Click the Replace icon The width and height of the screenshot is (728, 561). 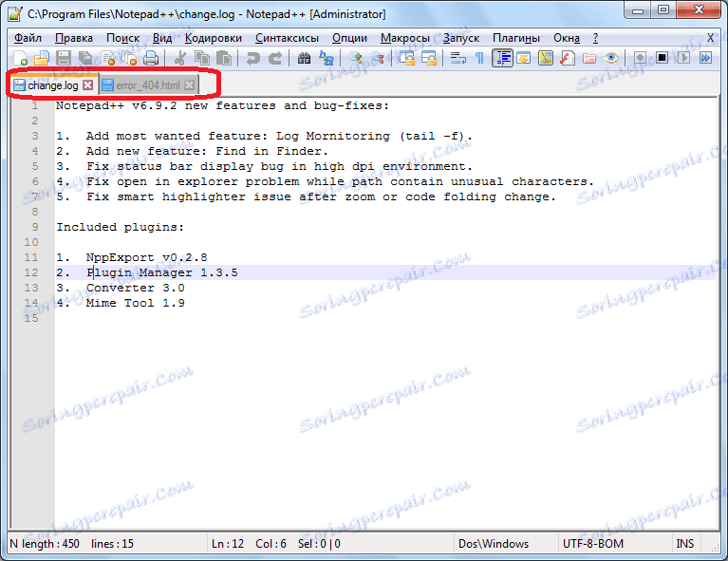point(327,59)
